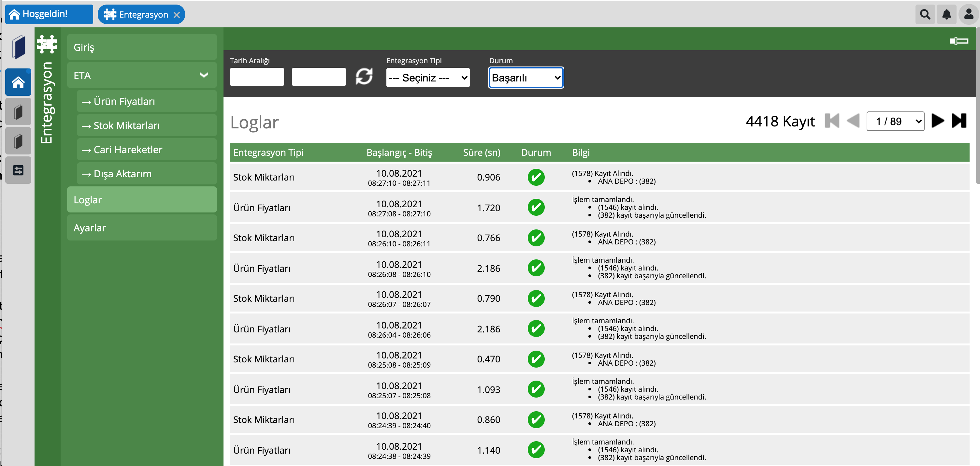Click success checkmark for 08:24:39 - 08:24:40 row
The image size is (980, 466).
pos(536,420)
